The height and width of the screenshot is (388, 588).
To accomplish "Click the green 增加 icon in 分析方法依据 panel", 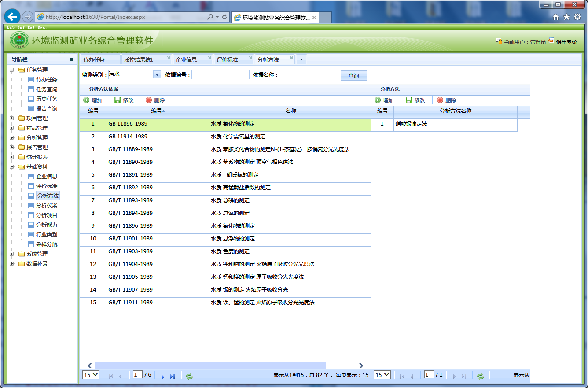I will [86, 100].
